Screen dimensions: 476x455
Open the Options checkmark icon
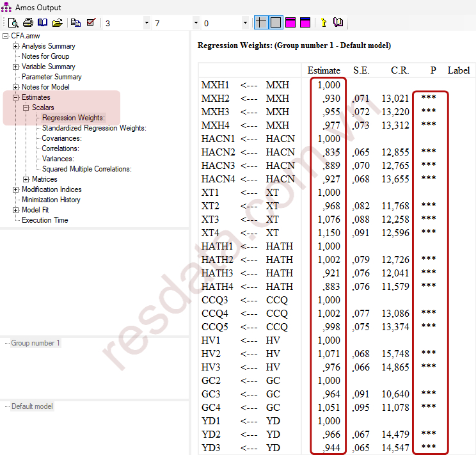coord(91,23)
